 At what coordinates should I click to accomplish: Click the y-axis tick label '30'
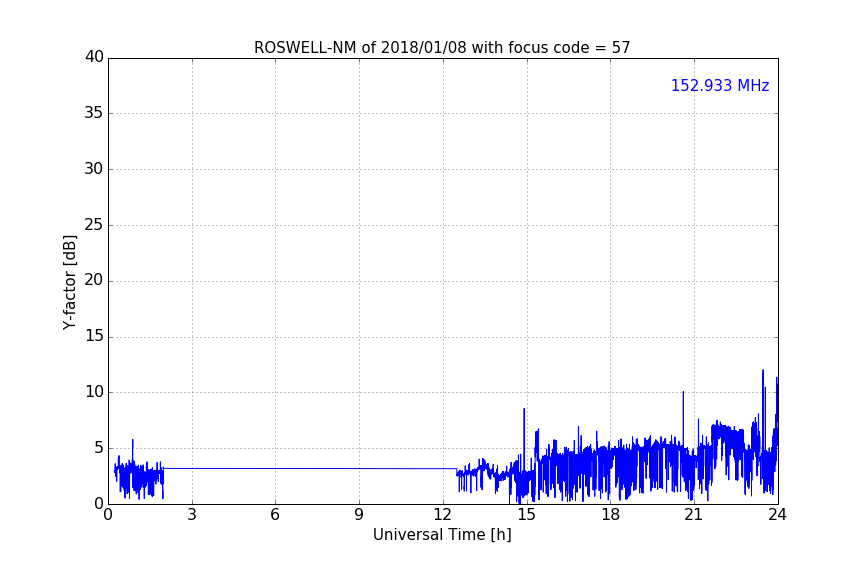tap(94, 169)
